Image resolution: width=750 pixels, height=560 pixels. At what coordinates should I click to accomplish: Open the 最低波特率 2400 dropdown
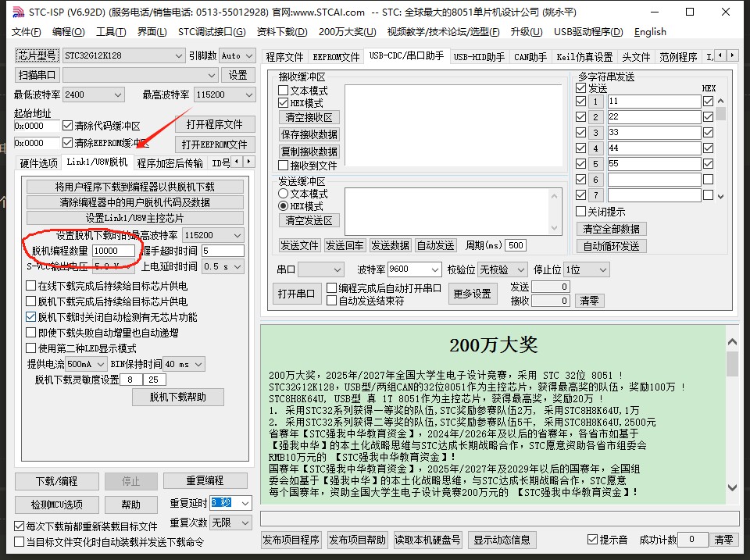[x=94, y=95]
